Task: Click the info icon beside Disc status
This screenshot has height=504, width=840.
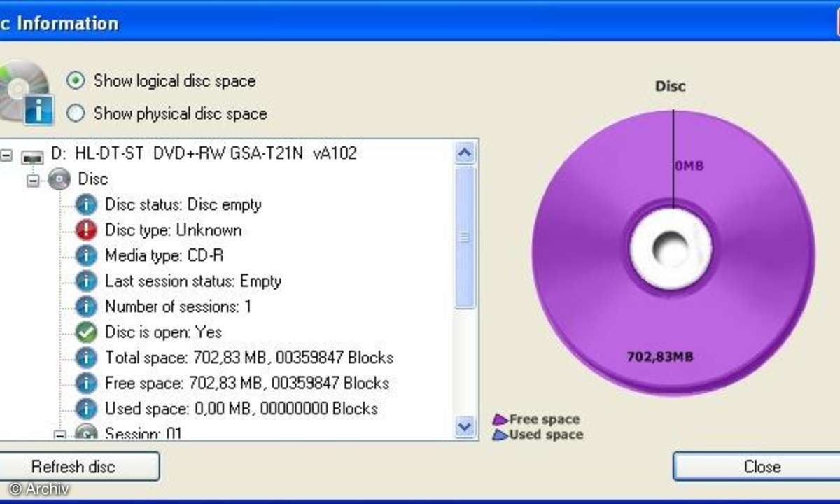Action: tap(85, 205)
